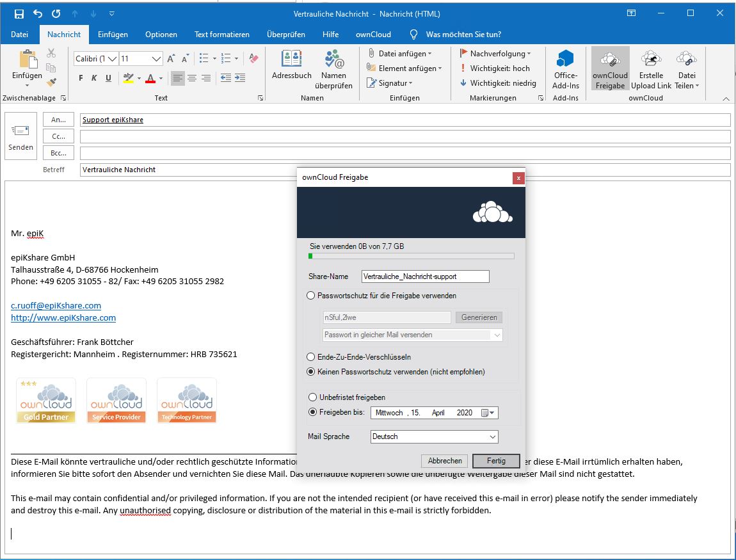Click the Fertig button
Screen dimensions: 736x560
click(496, 461)
